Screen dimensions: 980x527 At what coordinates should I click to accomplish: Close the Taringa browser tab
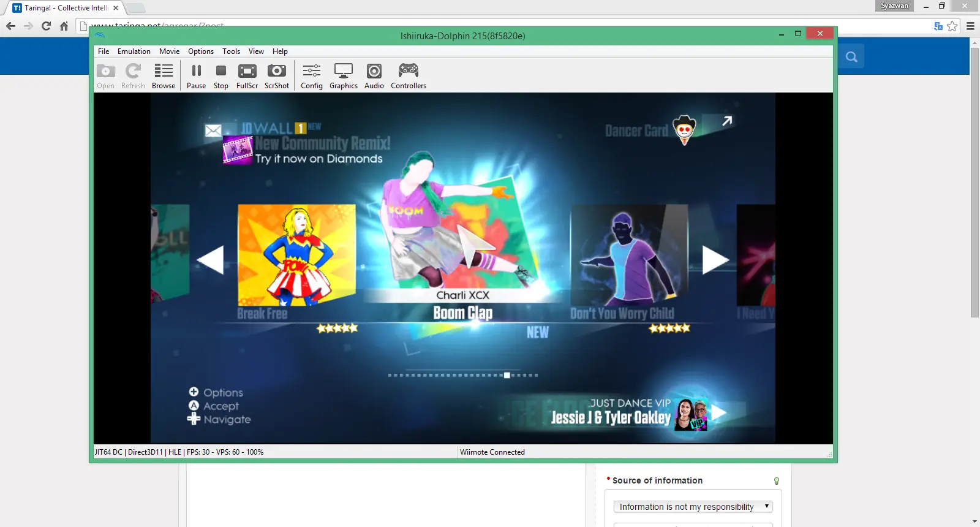(116, 8)
